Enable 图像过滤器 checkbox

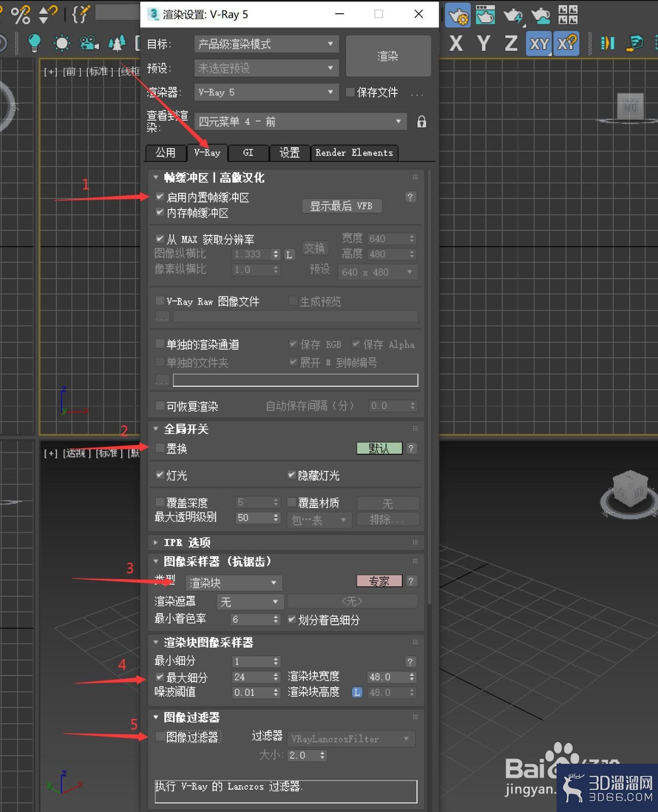[x=160, y=736]
